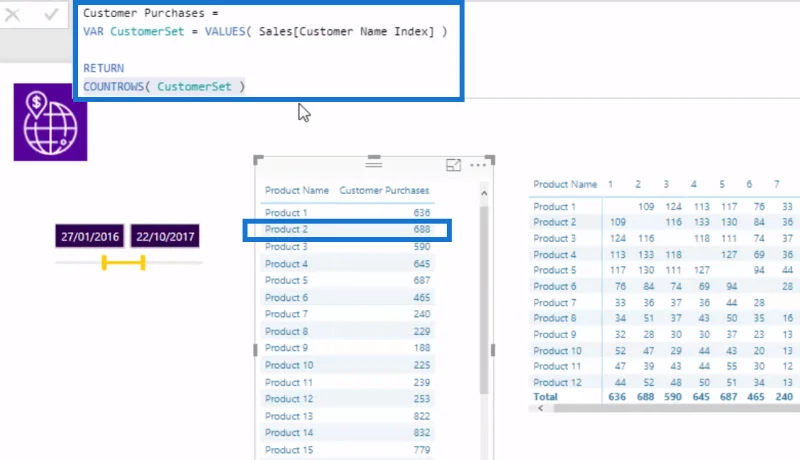This screenshot has height=460, width=800.
Task: Click the right handle of date slider
Action: [143, 263]
